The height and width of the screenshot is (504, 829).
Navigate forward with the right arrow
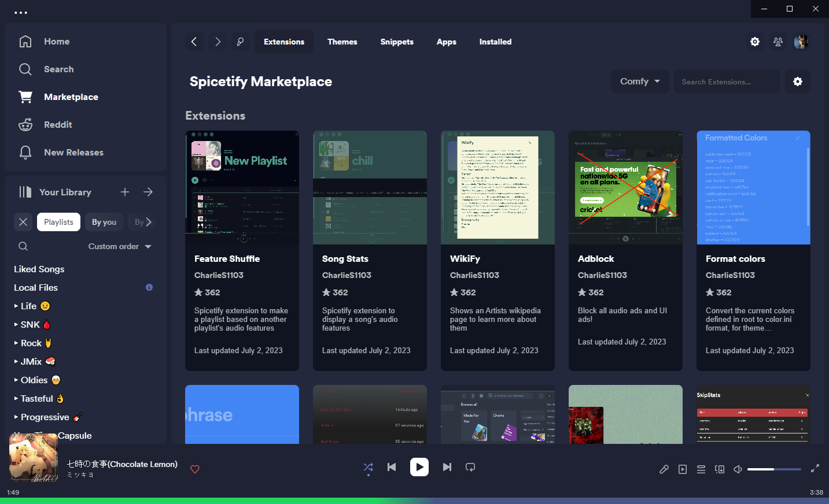[218, 42]
